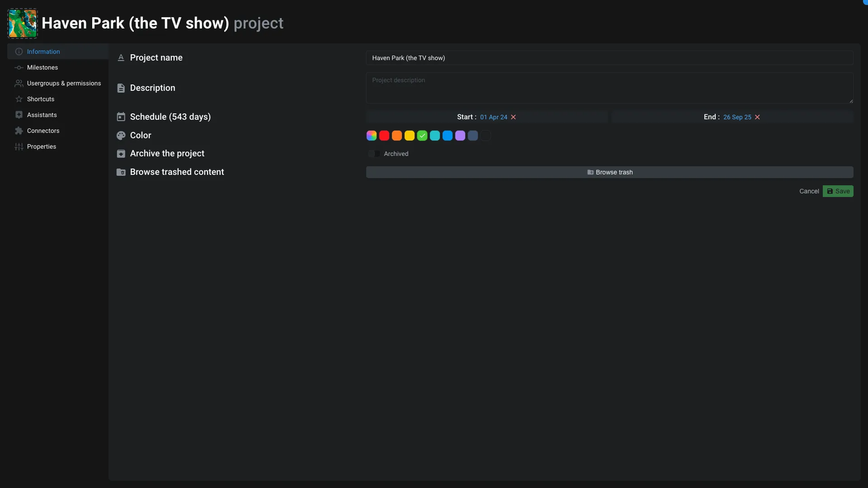
Task: Click the Information panel icon
Action: point(18,52)
